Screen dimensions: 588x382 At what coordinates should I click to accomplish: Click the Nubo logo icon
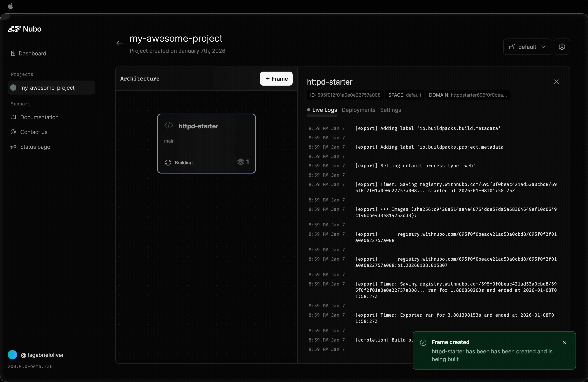[14, 29]
